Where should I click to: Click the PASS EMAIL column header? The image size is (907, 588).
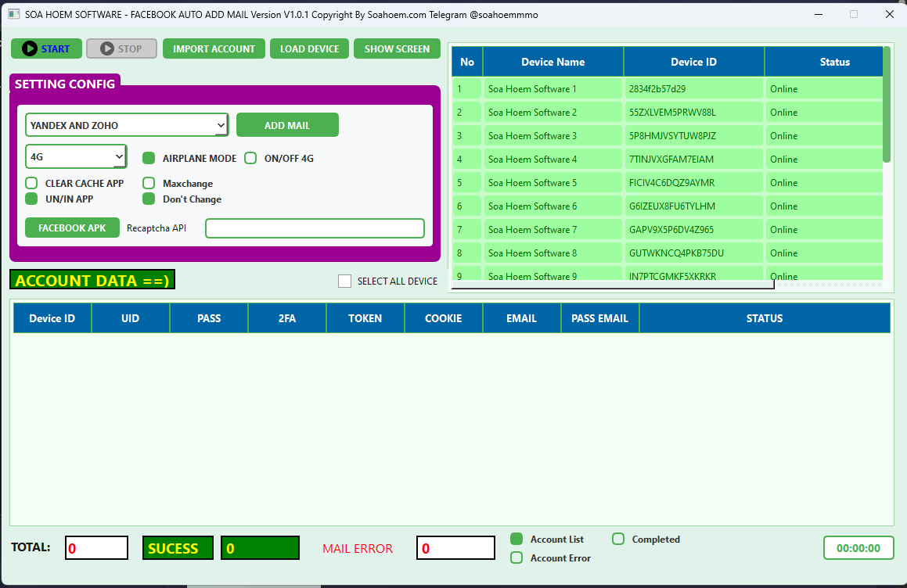600,318
